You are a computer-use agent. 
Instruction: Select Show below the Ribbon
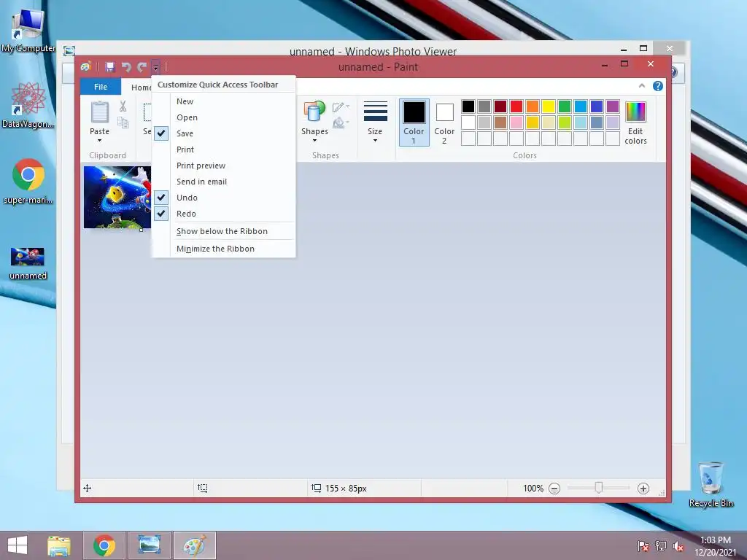click(223, 231)
